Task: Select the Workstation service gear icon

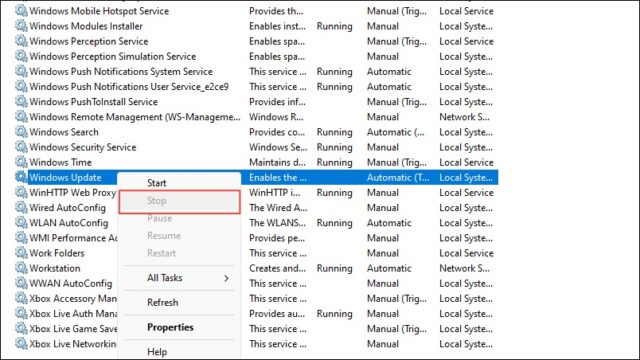Action: point(21,268)
